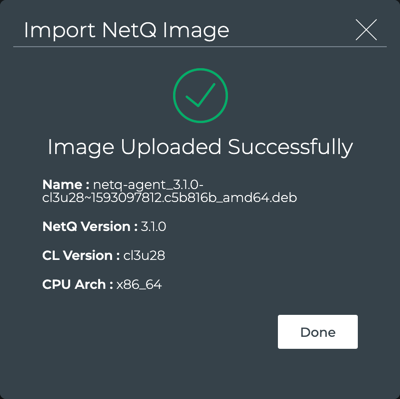Screen dimensions: 400x399
Task: Click the word NetQ in the dialog title
Action: [129, 30]
